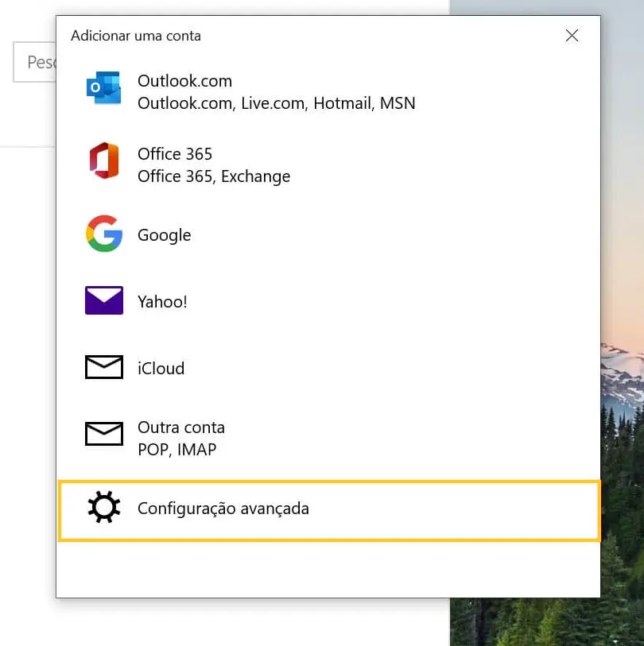Click the Outlook.com logo icon
This screenshot has width=644, height=646.
point(103,87)
